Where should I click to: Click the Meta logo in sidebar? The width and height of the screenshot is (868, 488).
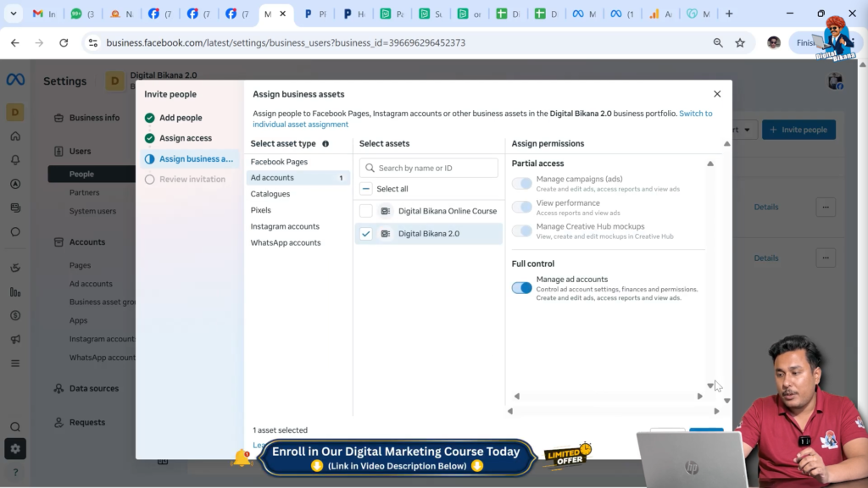click(15, 80)
